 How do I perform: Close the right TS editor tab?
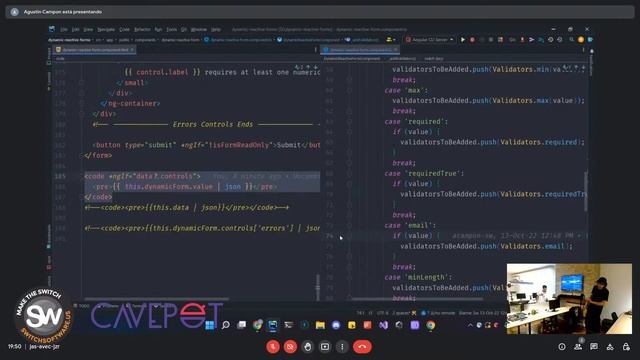pyautogui.click(x=396, y=50)
